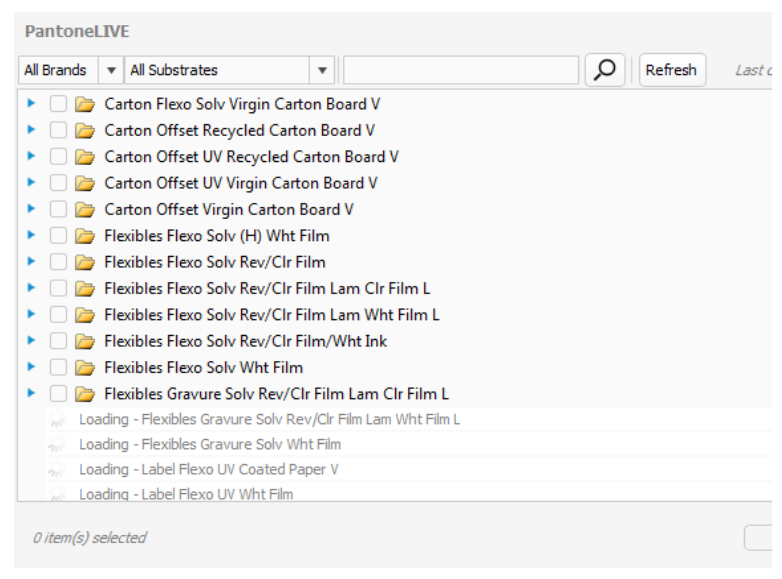This screenshot has width=782, height=579.
Task: Expand Flexibles Flexo Solv Rev/Clr Film node
Action: point(31,261)
